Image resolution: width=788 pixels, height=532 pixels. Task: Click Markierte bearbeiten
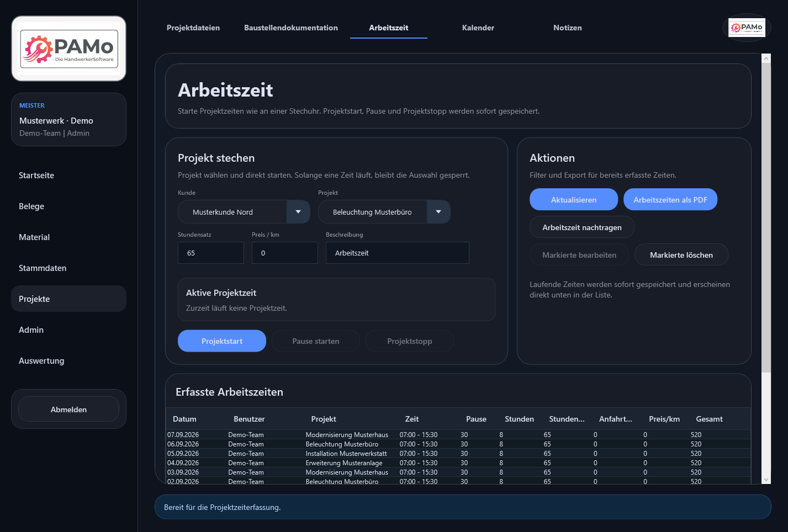[x=579, y=255]
